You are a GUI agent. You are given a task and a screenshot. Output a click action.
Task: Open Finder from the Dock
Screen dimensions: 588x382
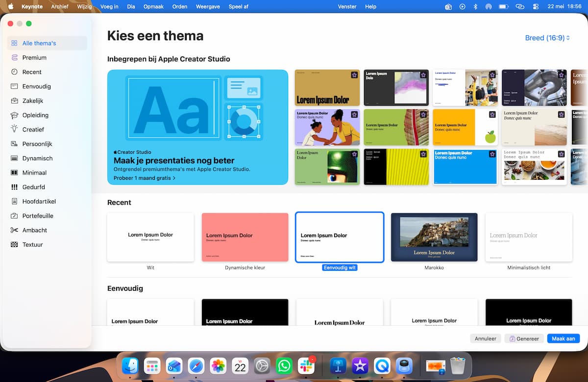point(130,366)
